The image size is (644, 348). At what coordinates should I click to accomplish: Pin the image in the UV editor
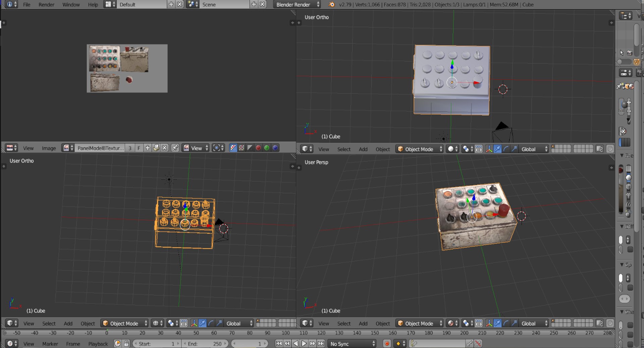(175, 148)
